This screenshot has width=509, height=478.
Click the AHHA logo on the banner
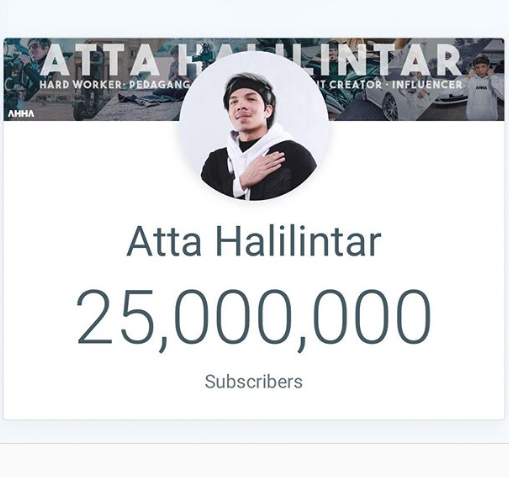[x=21, y=114]
